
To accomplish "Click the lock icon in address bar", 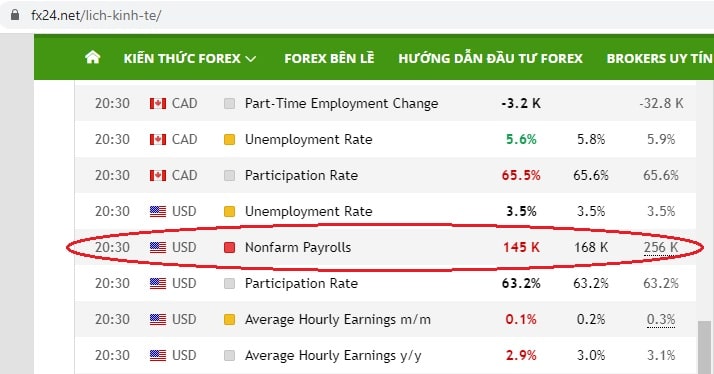I will [x=15, y=15].
